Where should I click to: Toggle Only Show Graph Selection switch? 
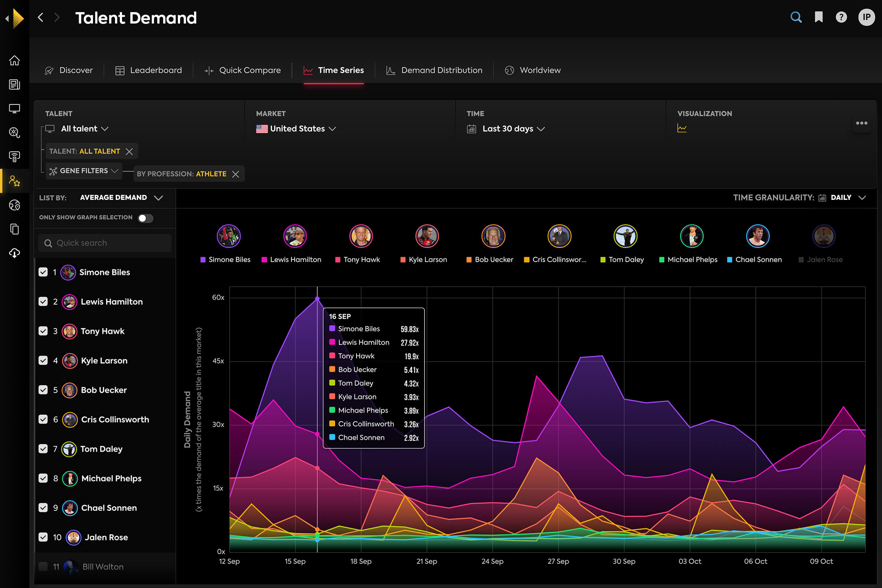[x=145, y=218]
